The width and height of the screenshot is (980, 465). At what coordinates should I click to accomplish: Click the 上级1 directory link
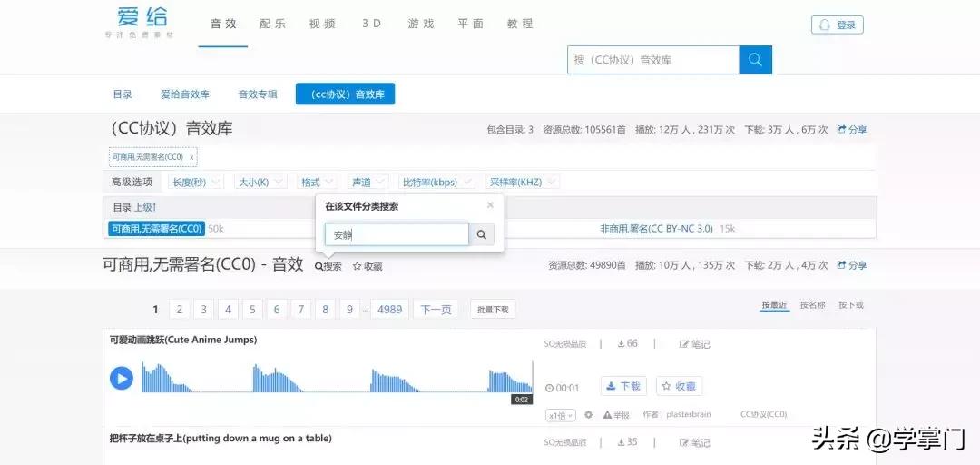coord(145,207)
